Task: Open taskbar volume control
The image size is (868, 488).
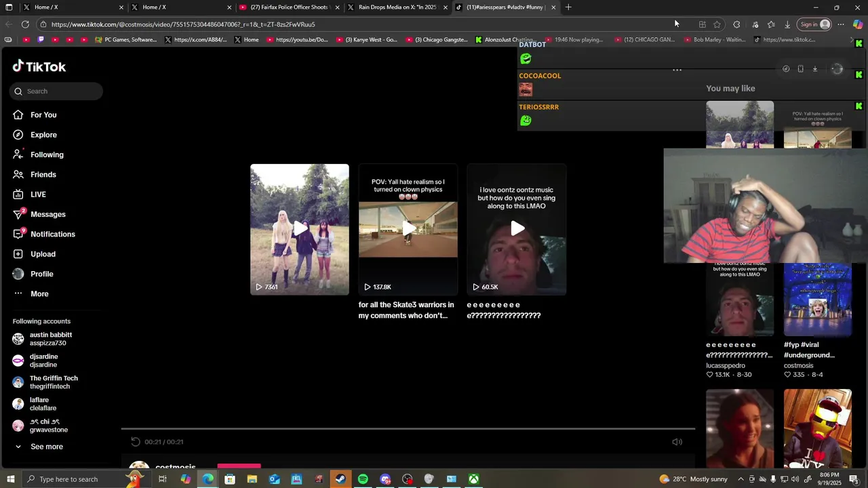Action: 795,479
